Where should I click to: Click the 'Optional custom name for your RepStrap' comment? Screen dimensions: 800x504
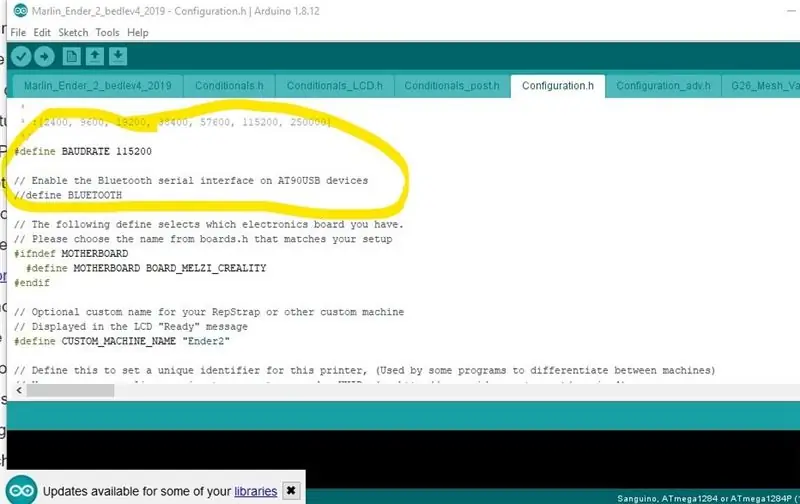[209, 312]
